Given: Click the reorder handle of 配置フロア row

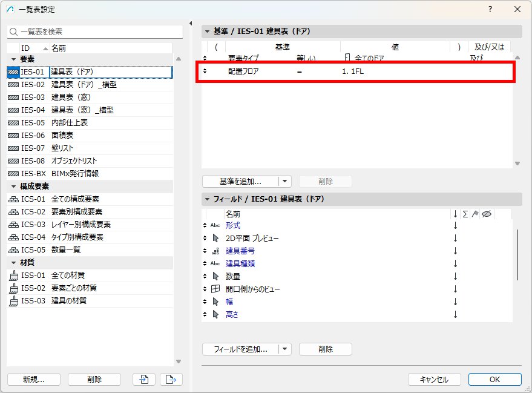Looking at the screenshot, I should [x=205, y=71].
